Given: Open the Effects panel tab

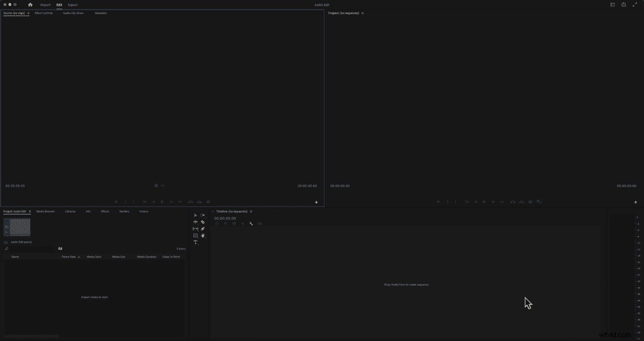Looking at the screenshot, I should click(x=105, y=211).
